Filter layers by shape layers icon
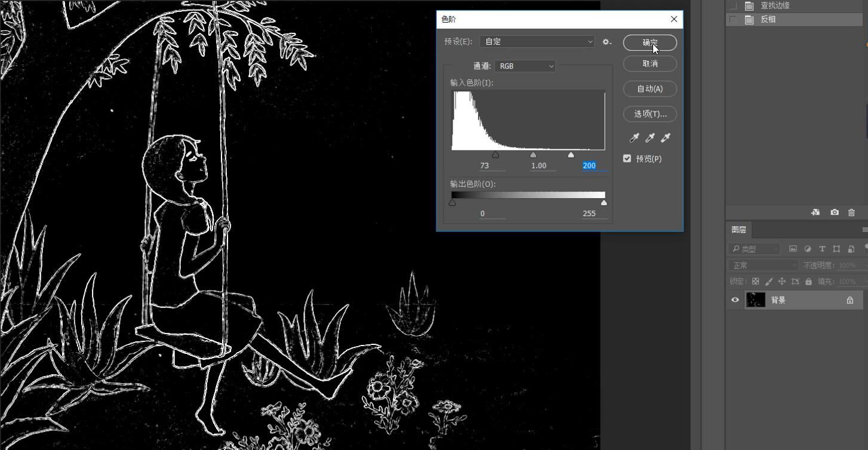This screenshot has height=450, width=868. (x=836, y=248)
